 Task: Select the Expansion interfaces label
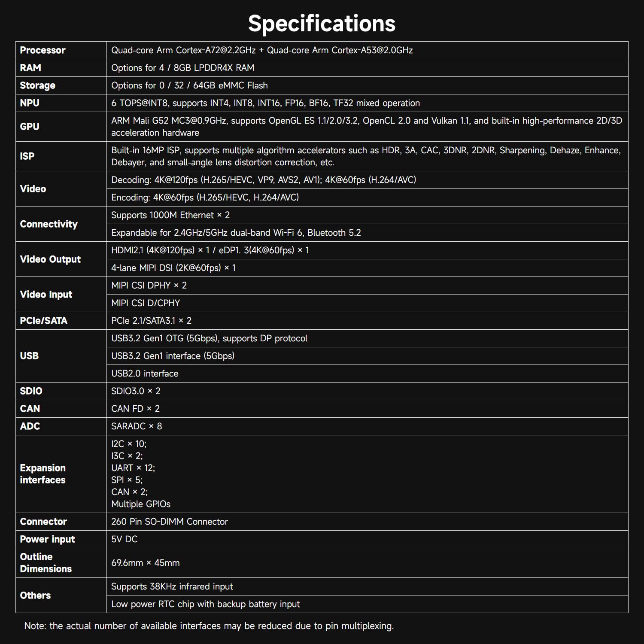click(x=43, y=474)
